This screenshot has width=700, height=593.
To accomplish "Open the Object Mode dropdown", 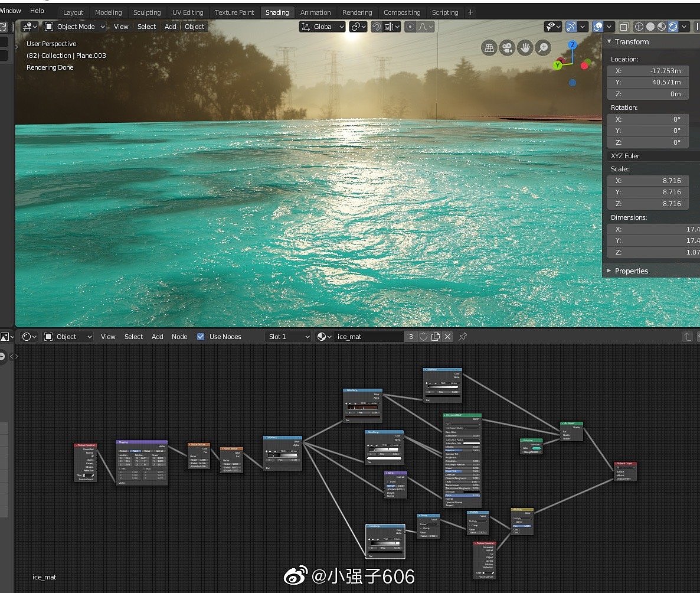I will (x=74, y=26).
